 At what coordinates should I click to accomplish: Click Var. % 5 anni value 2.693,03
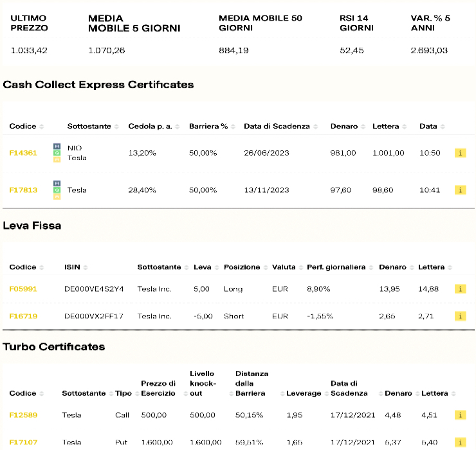coord(429,50)
